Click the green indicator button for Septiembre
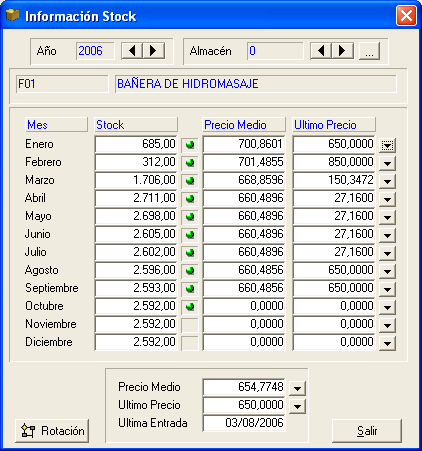Image resolution: width=422 pixels, height=451 pixels. pyautogui.click(x=190, y=289)
